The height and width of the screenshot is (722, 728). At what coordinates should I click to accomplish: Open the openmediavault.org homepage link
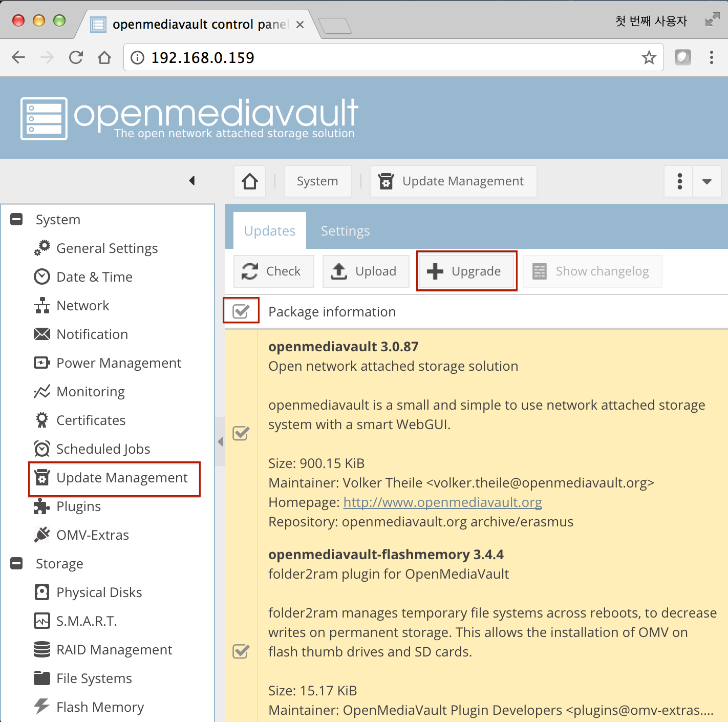(443, 502)
